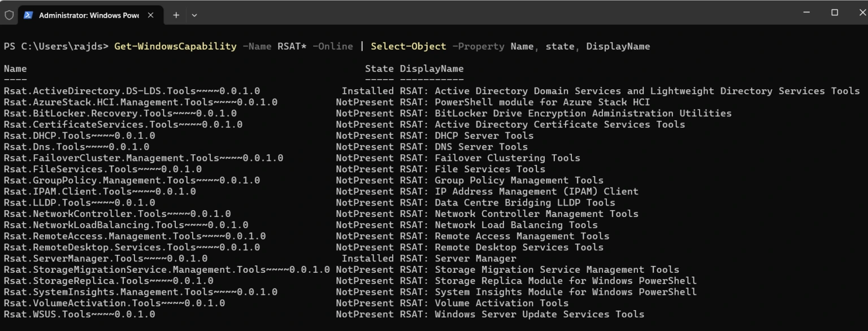The image size is (868, 331).
Task: Click Rsat.NetworkController.Tools~~~~0.0.1.0 name
Action: (x=118, y=214)
